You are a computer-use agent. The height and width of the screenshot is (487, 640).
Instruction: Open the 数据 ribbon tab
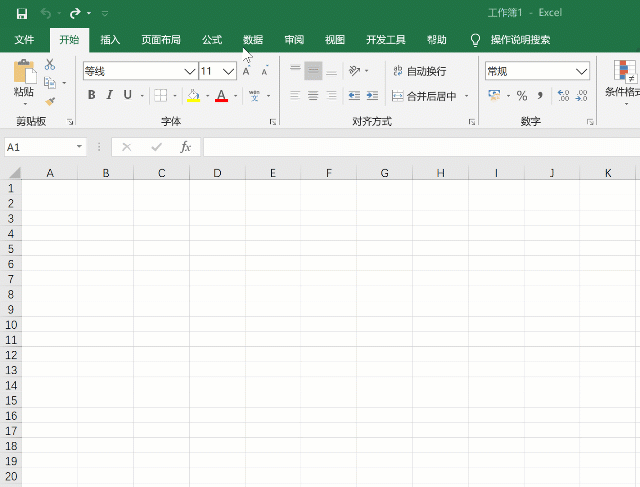[x=252, y=40]
